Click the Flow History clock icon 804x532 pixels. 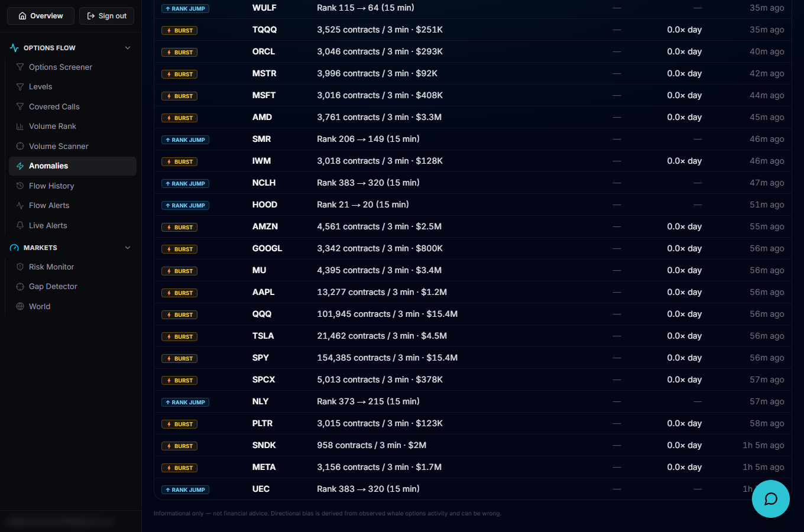20,186
